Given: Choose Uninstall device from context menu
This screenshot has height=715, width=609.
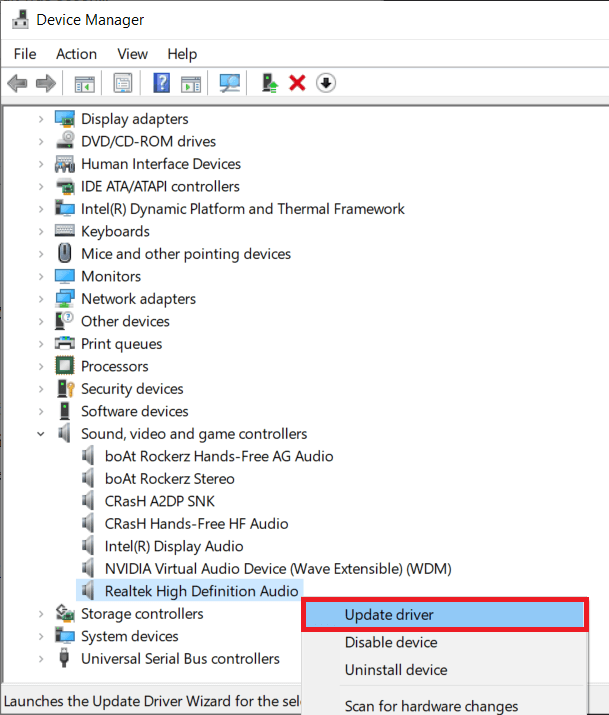Looking at the screenshot, I should [x=444, y=670].
